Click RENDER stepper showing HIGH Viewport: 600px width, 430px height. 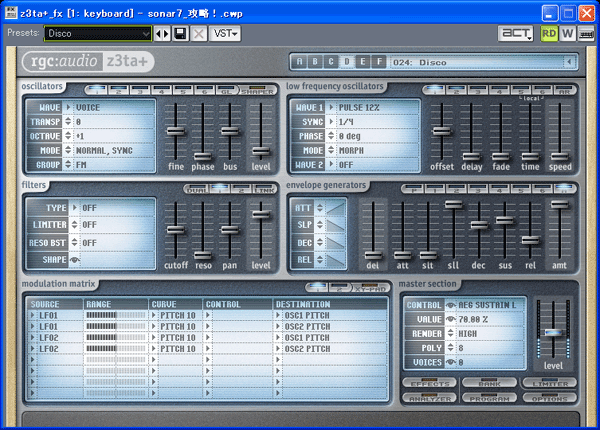tap(451, 334)
